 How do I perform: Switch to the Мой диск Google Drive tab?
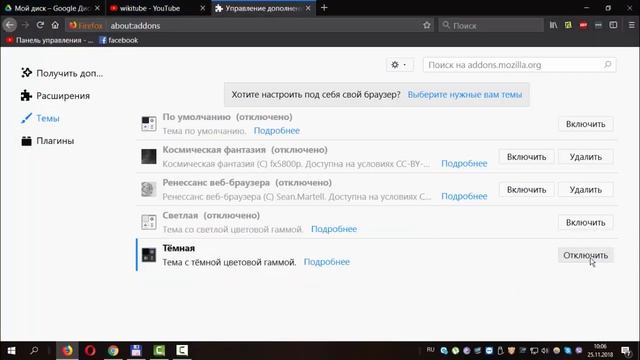pos(52,8)
